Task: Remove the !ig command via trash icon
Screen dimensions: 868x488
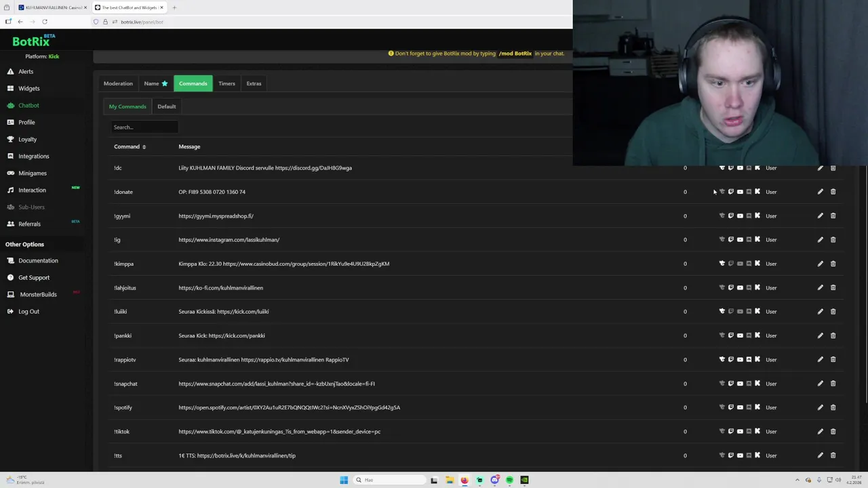Action: [833, 239]
